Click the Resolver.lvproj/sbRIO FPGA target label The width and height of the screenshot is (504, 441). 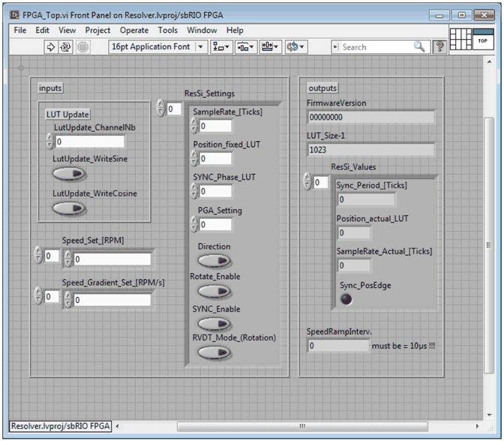[61, 426]
